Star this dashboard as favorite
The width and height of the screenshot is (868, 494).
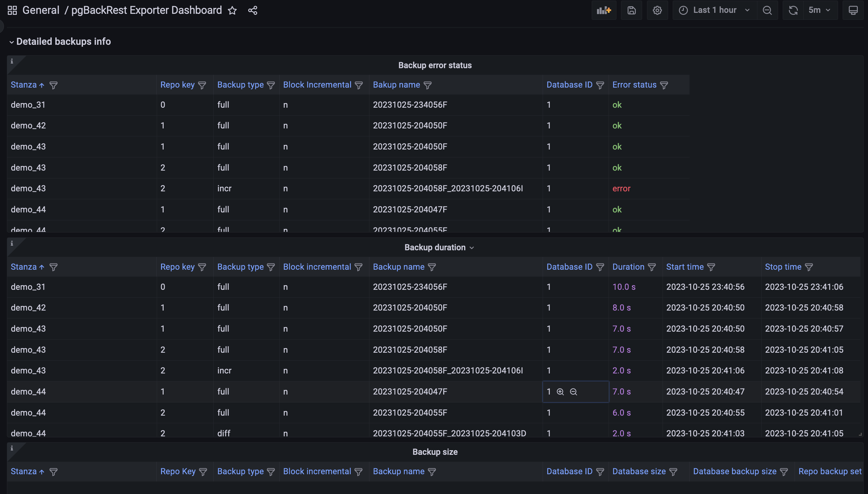(x=232, y=11)
